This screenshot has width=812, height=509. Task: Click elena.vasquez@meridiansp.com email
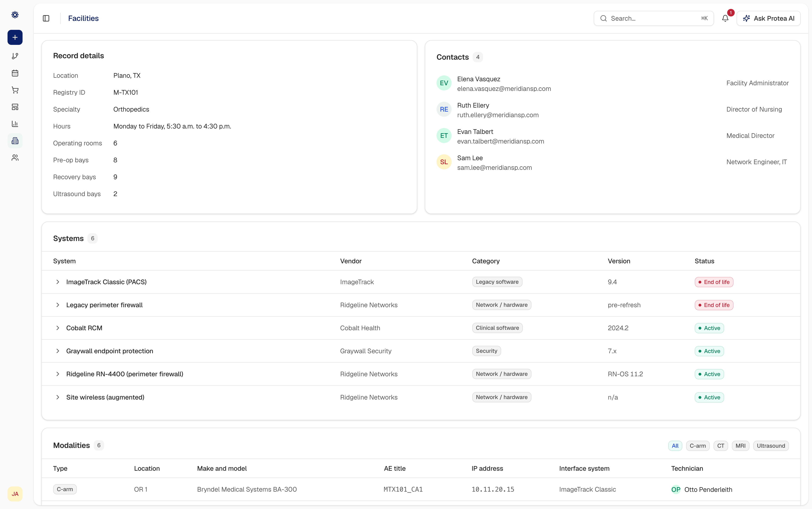click(x=504, y=89)
